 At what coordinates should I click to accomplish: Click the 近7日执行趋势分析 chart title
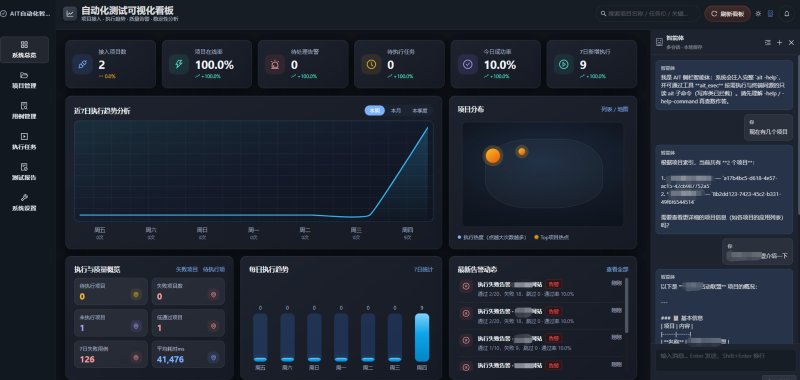[x=102, y=111]
